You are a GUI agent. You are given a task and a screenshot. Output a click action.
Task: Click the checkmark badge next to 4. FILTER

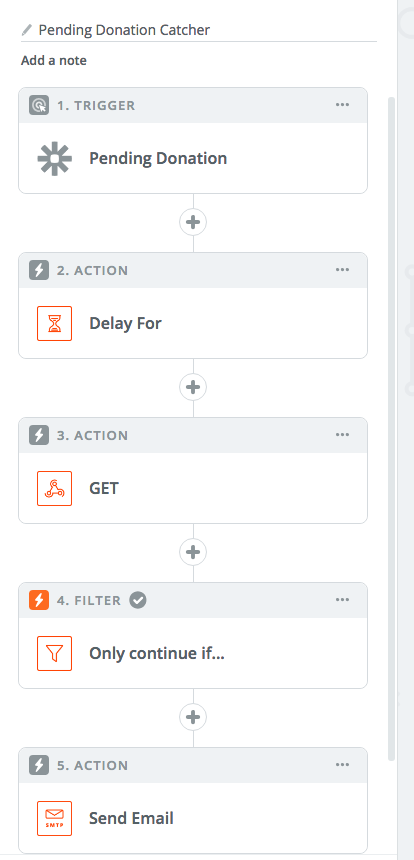coord(138,600)
